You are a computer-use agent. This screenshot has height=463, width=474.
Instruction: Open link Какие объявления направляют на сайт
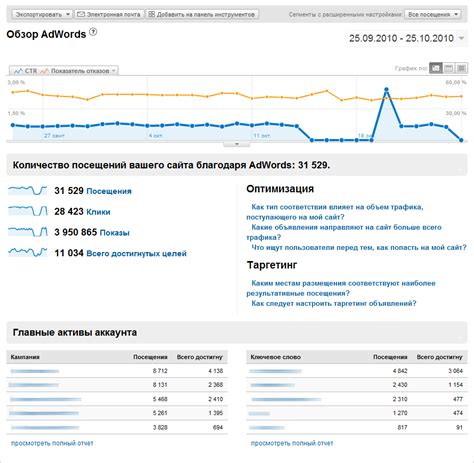(344, 232)
